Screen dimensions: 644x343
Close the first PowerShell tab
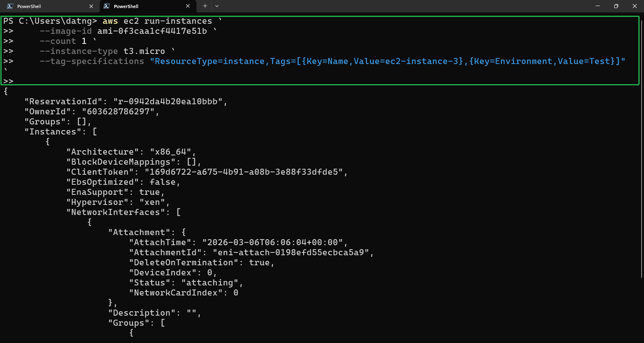91,6
